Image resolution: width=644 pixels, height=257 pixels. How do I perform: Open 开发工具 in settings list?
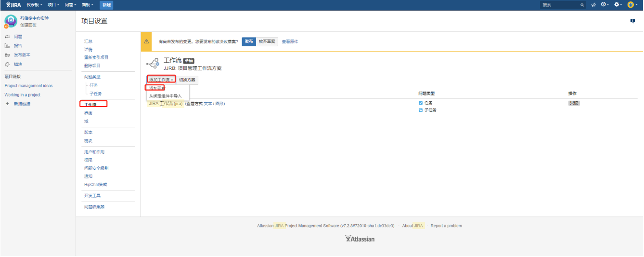[92, 196]
